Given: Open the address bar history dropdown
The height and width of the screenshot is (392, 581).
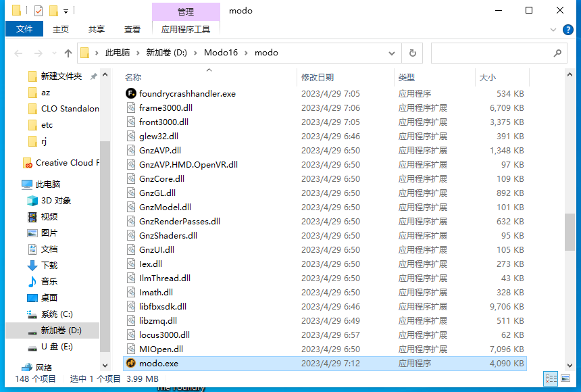Looking at the screenshot, I should pyautogui.click(x=390, y=53).
